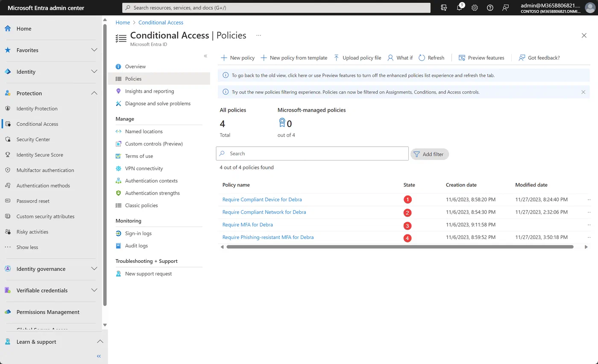
Task: Expand the Verifiable credentials section
Action: tap(94, 290)
